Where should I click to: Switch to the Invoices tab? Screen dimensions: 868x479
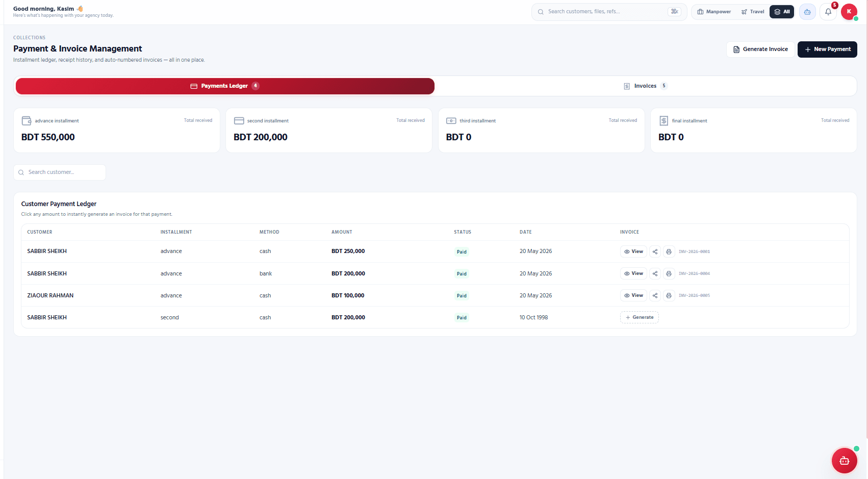point(646,86)
